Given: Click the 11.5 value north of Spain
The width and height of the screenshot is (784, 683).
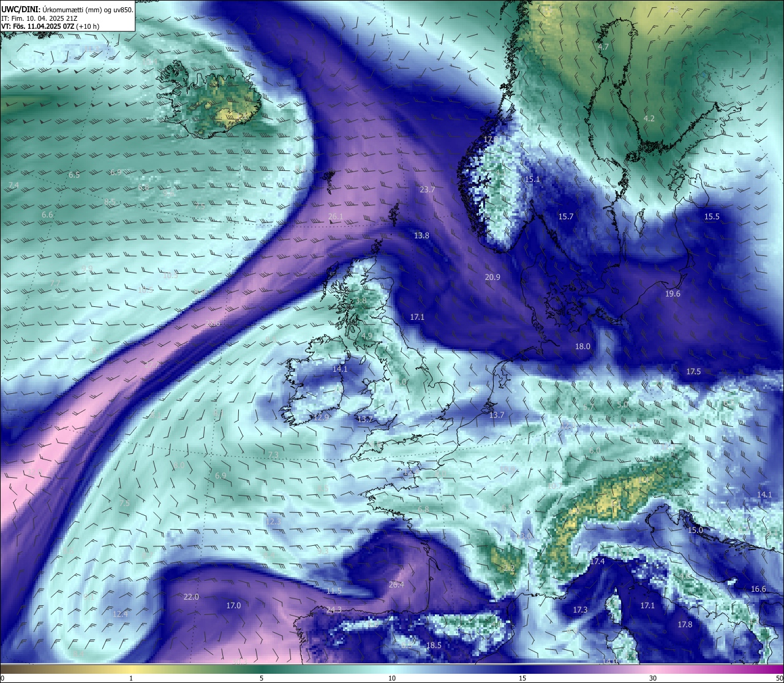Looking at the screenshot, I should tap(334, 591).
